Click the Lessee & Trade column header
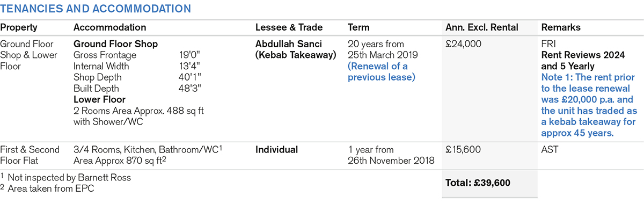The width and height of the screenshot is (644, 203). tap(289, 27)
